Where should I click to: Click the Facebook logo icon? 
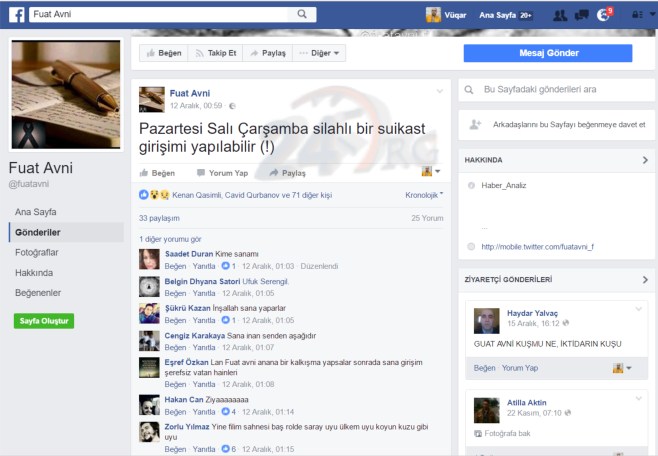pyautogui.click(x=16, y=14)
